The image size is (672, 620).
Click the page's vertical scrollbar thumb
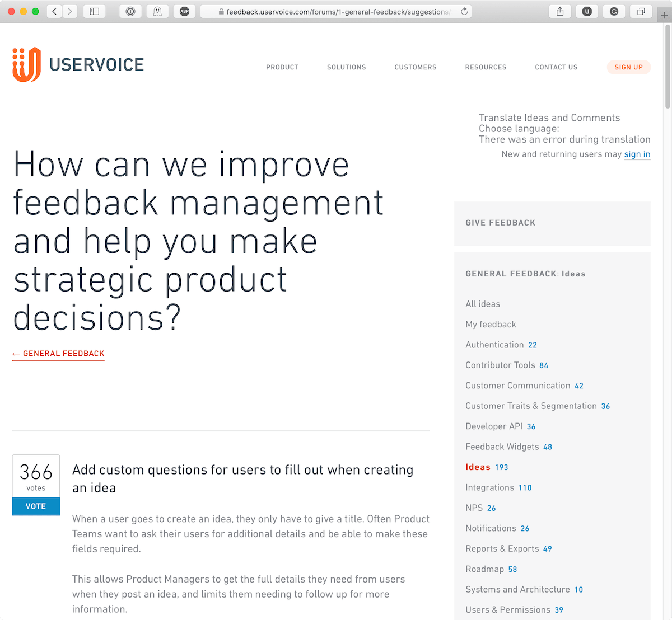[x=668, y=66]
